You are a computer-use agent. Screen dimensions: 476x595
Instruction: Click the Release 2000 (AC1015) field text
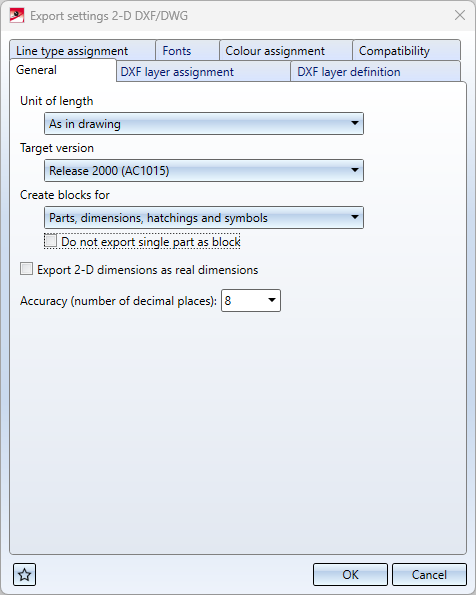coord(109,171)
